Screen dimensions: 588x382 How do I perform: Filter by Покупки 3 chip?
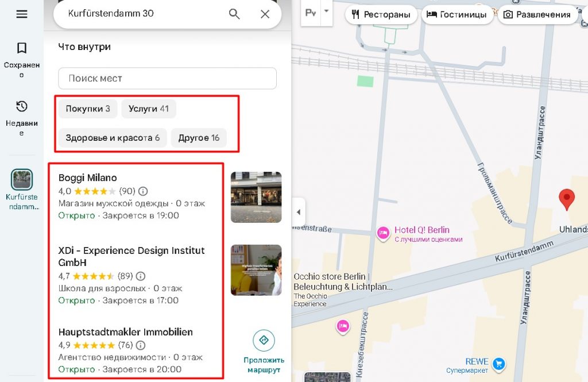point(88,109)
